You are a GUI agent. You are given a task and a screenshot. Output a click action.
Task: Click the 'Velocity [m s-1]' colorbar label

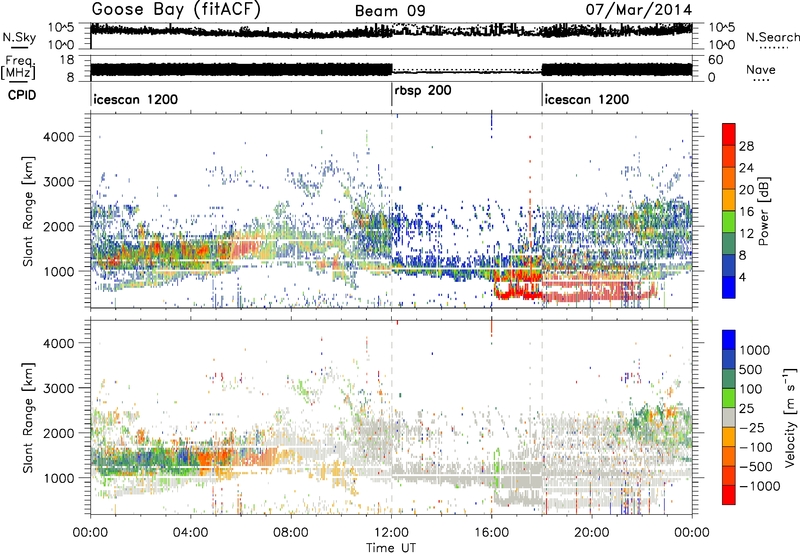click(x=790, y=417)
